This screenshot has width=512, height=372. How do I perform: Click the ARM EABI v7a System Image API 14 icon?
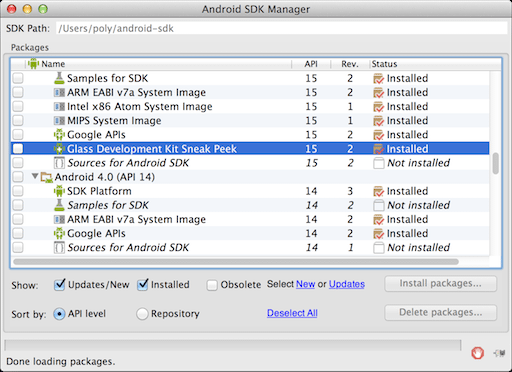pos(59,219)
